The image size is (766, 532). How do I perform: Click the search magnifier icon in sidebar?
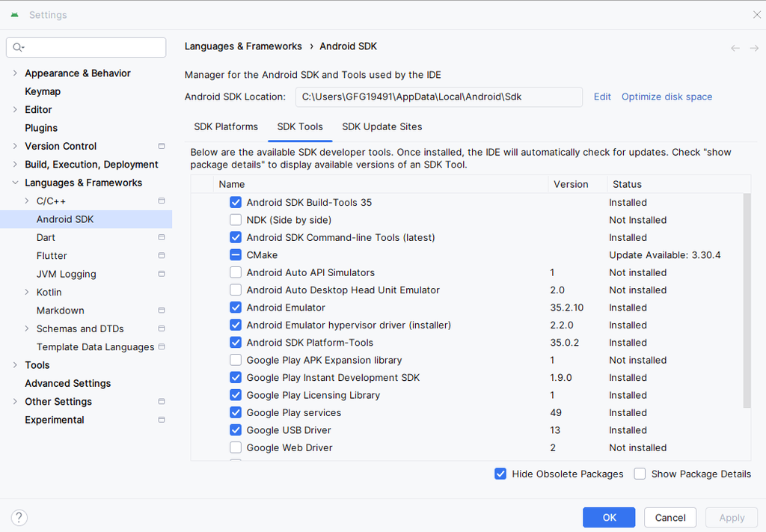click(17, 47)
